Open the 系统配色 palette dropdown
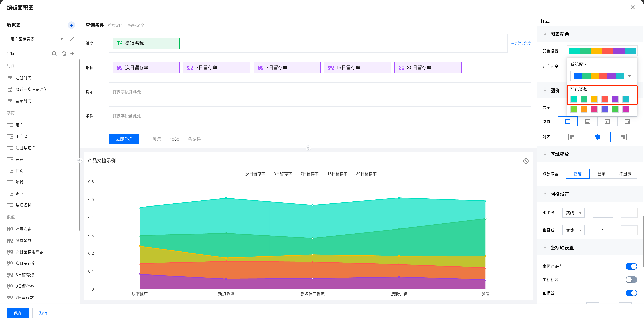Image resolution: width=644 pixels, height=321 pixels. click(602, 76)
